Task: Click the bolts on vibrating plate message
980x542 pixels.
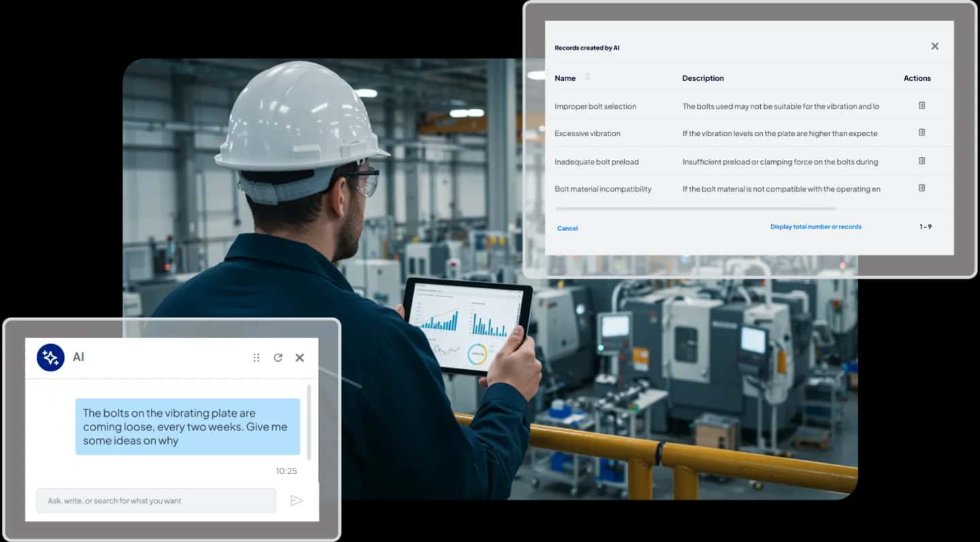Action: pos(187,426)
